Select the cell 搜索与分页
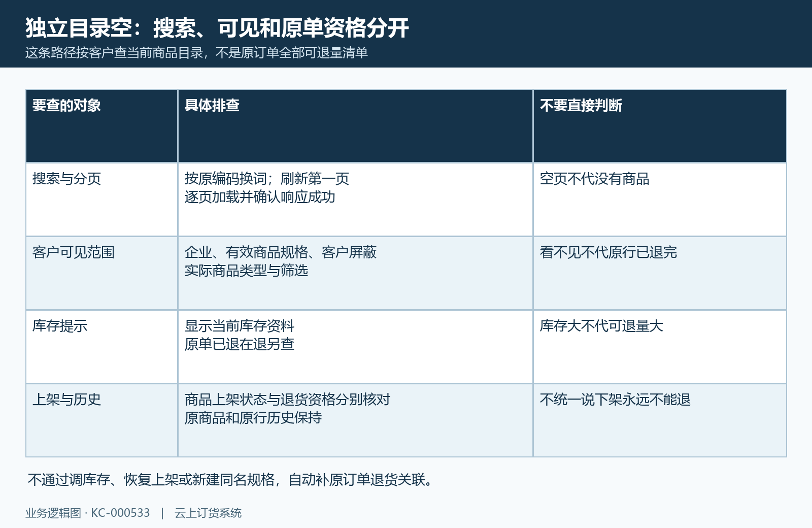 102,200
